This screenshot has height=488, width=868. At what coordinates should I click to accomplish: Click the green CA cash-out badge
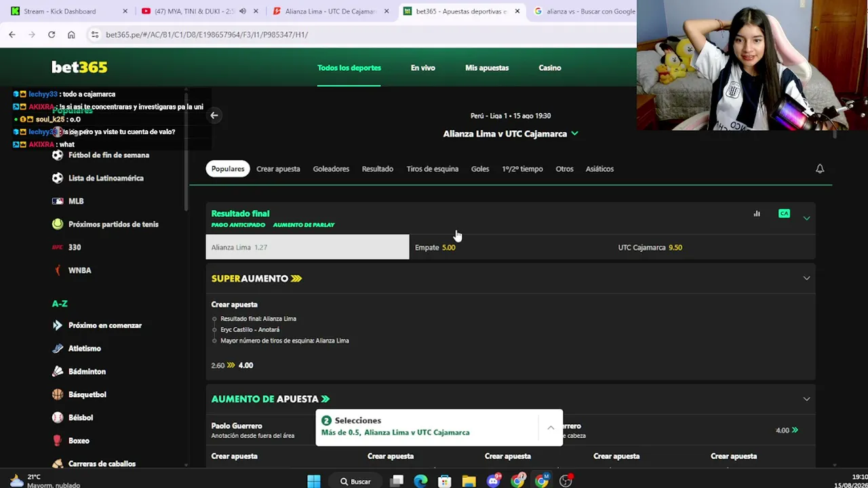pyautogui.click(x=784, y=213)
